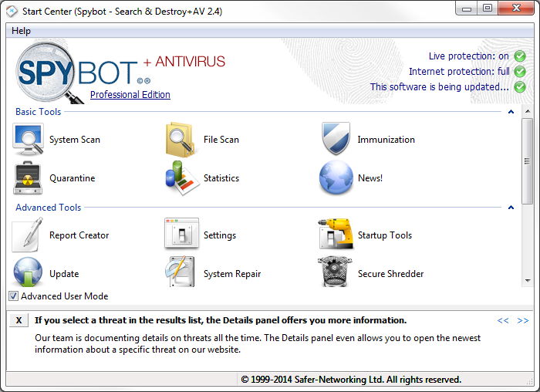Click the Advanced Tools section heading
The image size is (540, 392).
pyautogui.click(x=48, y=208)
